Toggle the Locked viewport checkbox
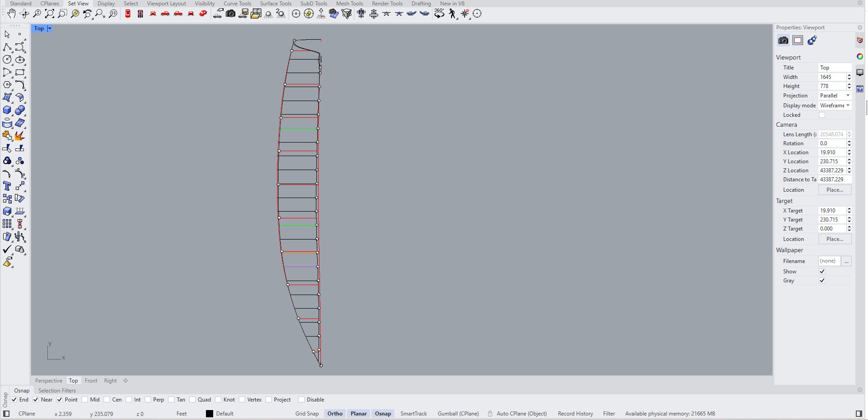The image size is (868, 420). click(x=822, y=115)
